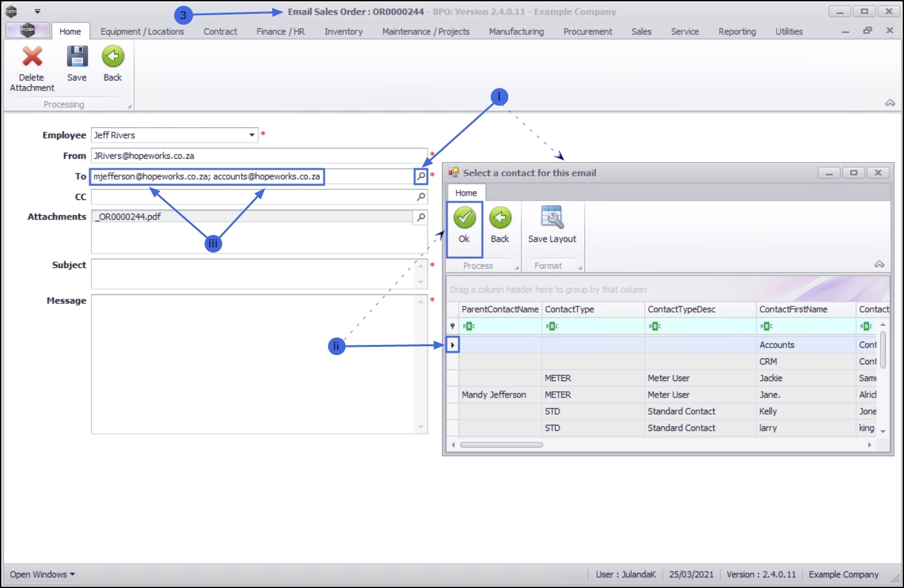Screen dimensions: 904x588
Task: Click green Back icon in contact dialog
Action: point(500,218)
